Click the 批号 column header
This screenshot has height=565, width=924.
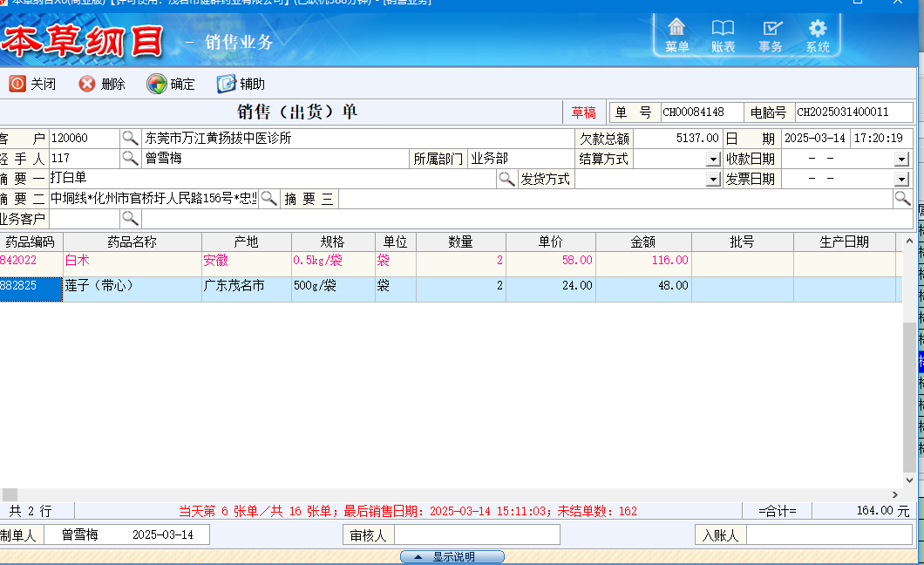[x=743, y=242]
